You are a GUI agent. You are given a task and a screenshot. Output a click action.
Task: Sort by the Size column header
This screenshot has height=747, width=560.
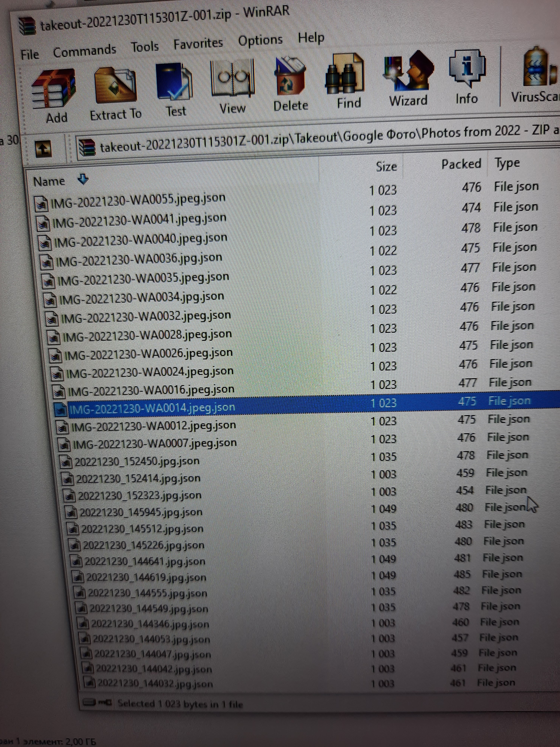tap(386, 167)
